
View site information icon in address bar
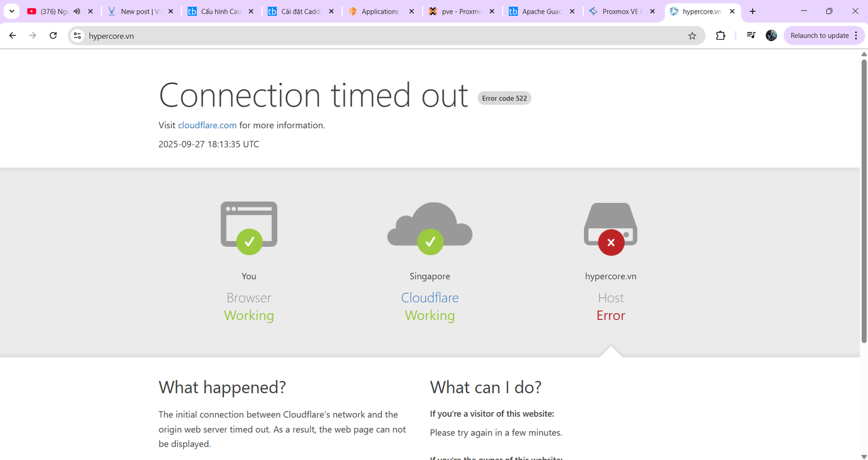77,36
